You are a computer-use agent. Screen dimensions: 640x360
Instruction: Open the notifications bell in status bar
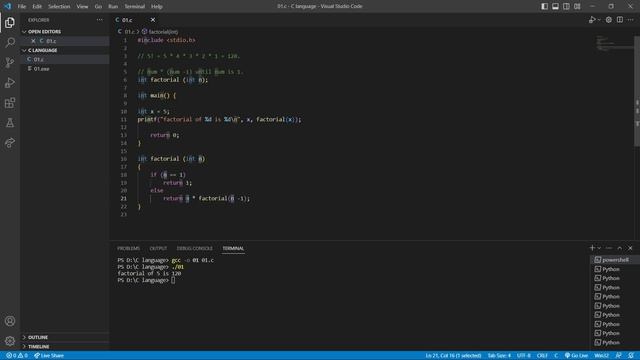pyautogui.click(x=631, y=356)
